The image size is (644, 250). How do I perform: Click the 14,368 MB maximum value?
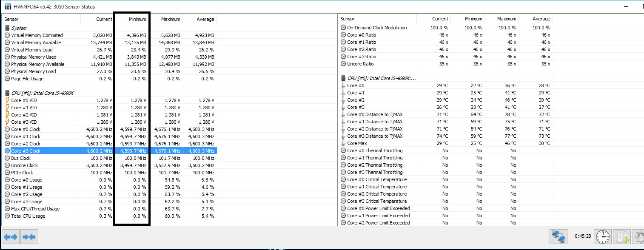(169, 43)
